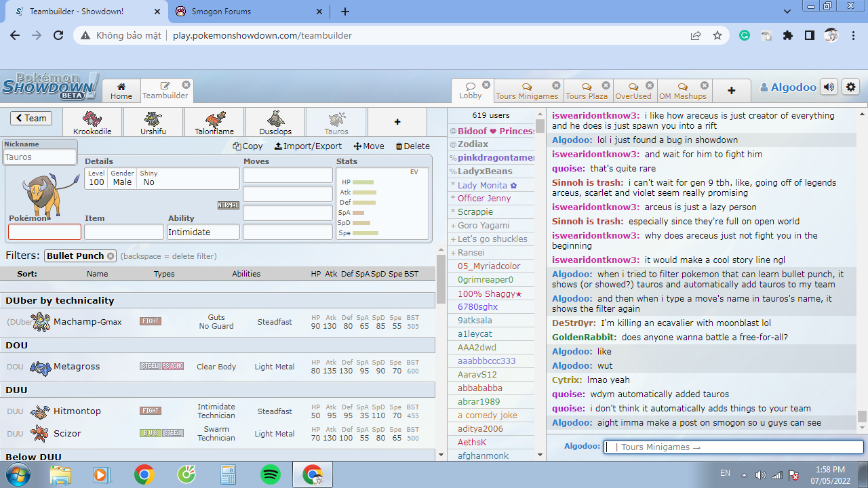Open user Lady Monita in userlist
The height and width of the screenshot is (488, 868).
[x=492, y=185]
